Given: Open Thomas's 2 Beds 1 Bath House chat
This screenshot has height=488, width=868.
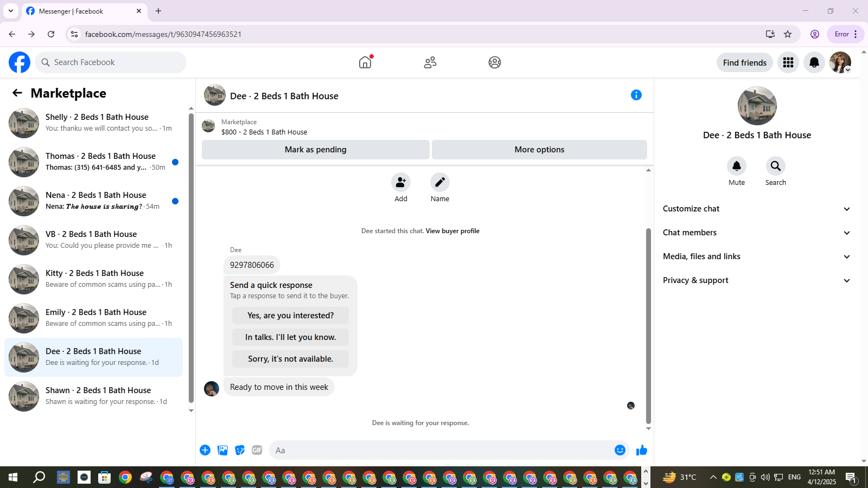Looking at the screenshot, I should [93, 162].
